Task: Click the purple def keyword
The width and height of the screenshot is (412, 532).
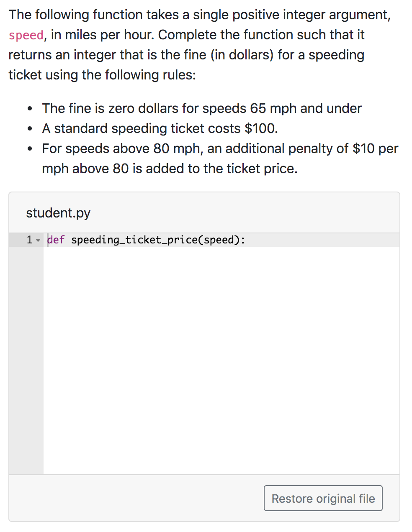Action: 56,240
